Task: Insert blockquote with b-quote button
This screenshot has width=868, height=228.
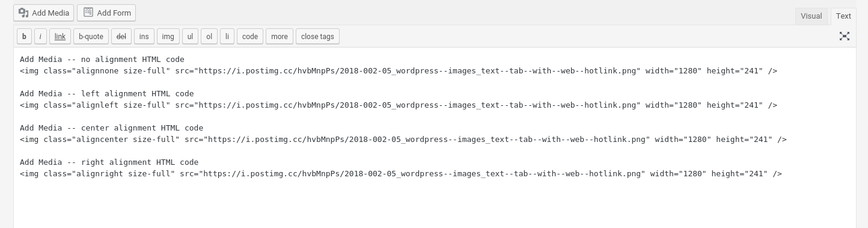Action: click(x=91, y=37)
